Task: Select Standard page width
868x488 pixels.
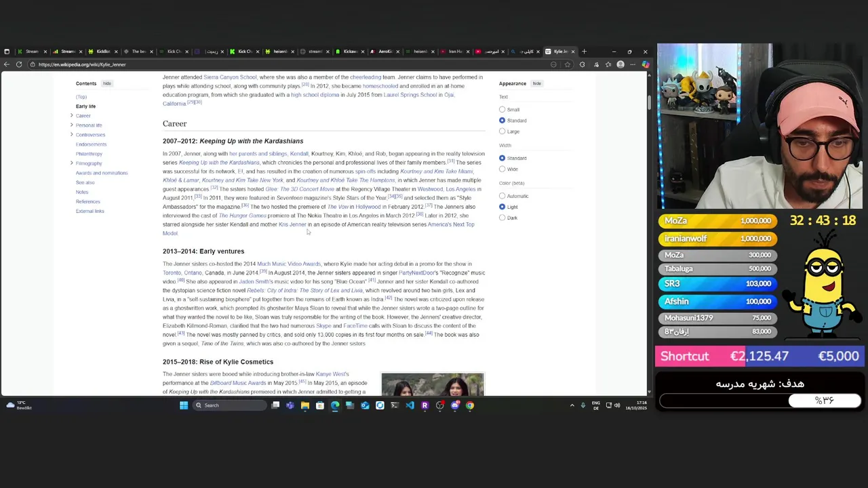Action: click(x=502, y=158)
